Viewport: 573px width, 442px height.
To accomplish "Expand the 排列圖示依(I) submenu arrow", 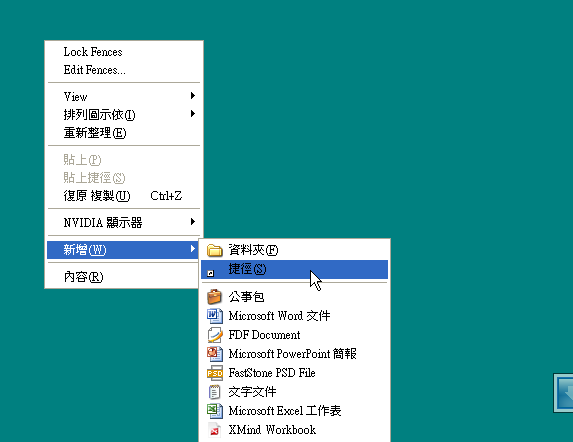I will 193,114.
